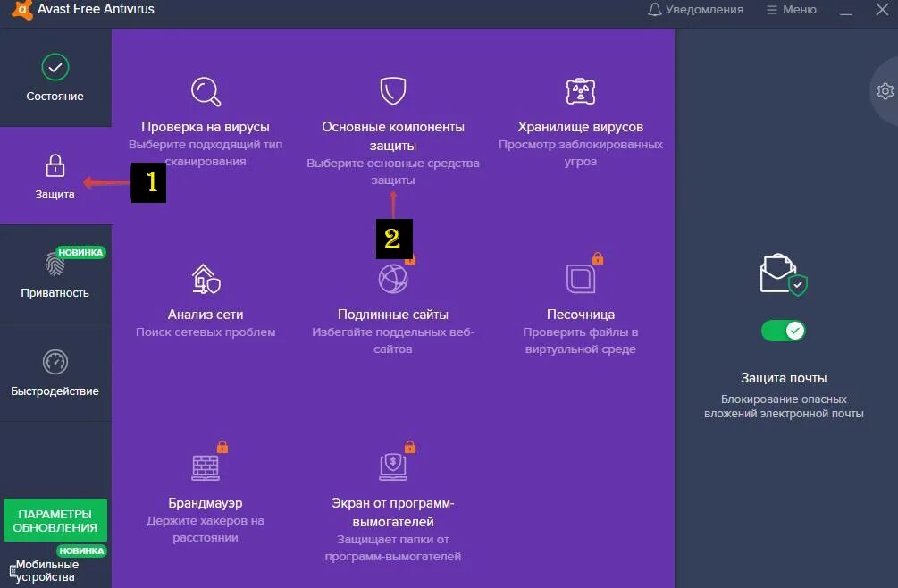
Task: Click the hamburger Меню icon
Action: 771,10
